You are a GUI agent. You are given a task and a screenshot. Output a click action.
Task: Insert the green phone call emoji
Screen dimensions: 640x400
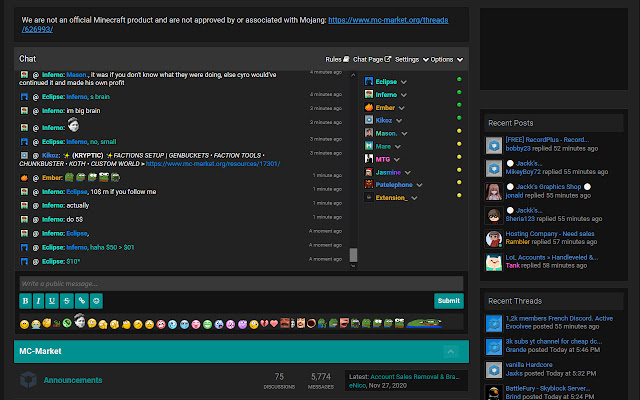click(67, 323)
